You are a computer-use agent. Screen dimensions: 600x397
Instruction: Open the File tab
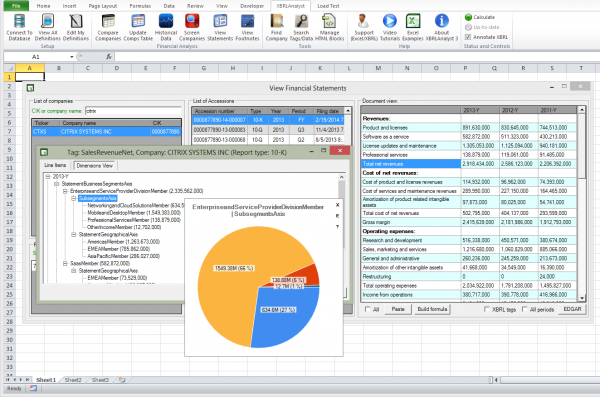pos(16,6)
